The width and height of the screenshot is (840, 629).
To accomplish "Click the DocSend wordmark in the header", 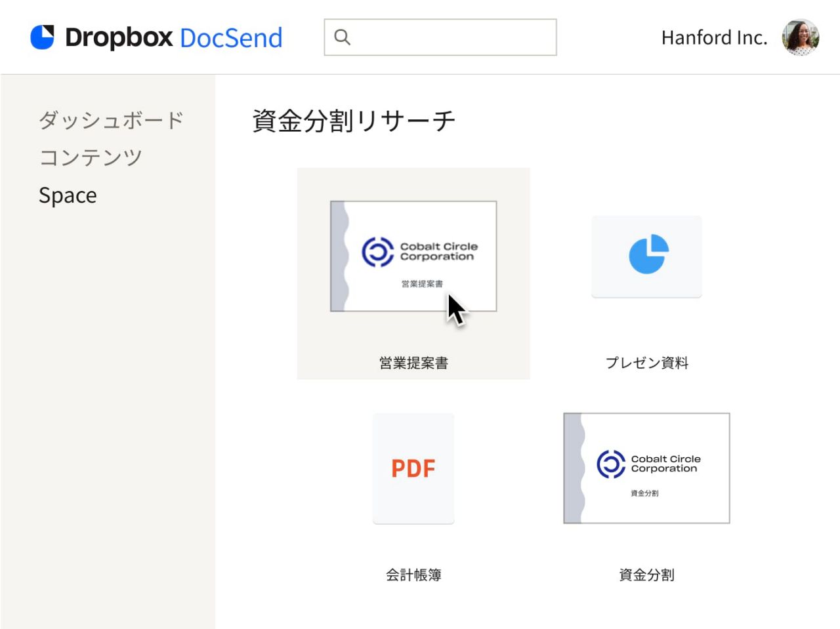I will [230, 38].
